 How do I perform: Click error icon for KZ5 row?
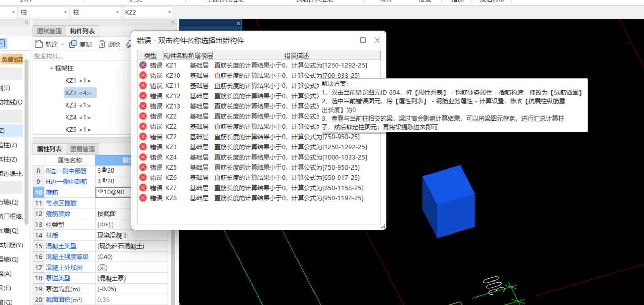[x=143, y=167]
